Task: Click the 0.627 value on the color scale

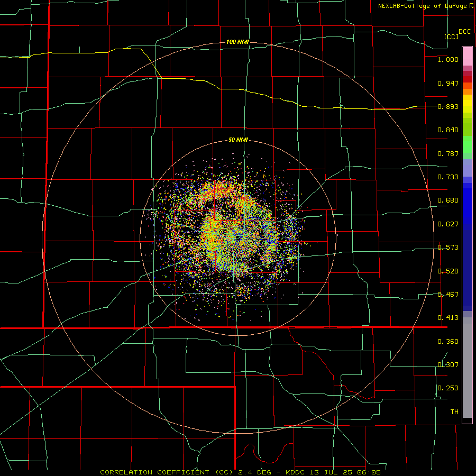Action: [448, 224]
